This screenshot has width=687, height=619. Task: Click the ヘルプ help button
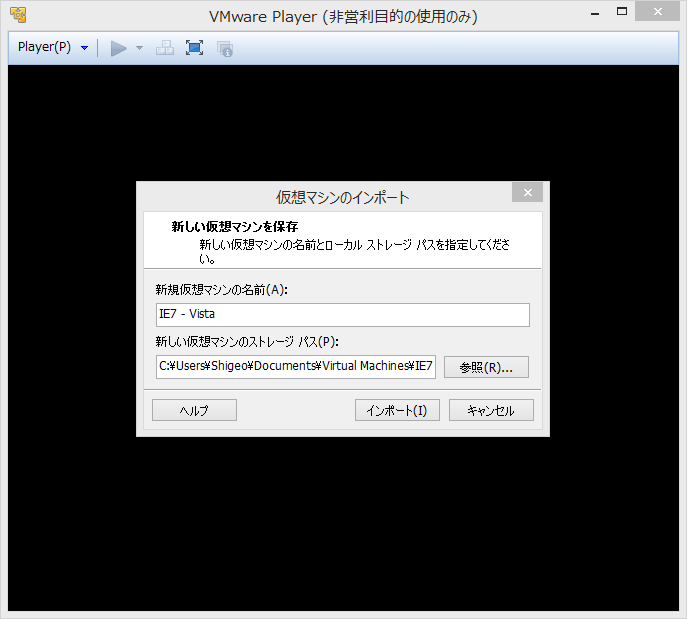click(x=195, y=410)
